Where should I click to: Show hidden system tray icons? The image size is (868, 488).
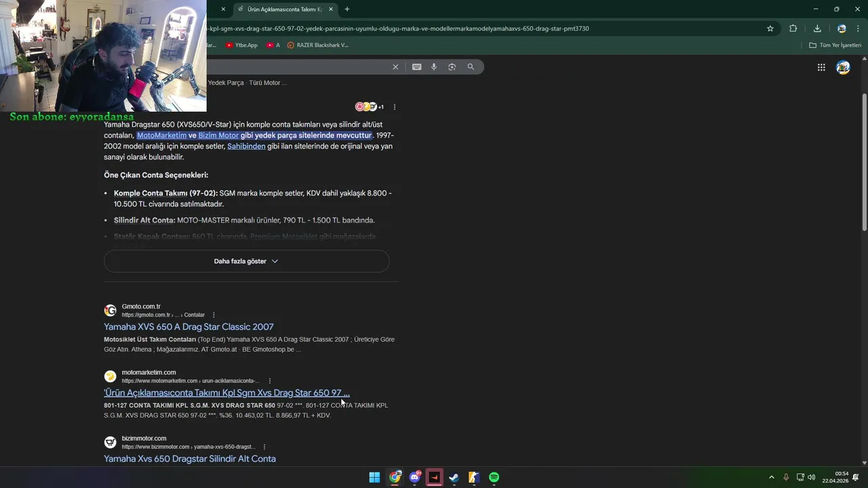(771, 477)
